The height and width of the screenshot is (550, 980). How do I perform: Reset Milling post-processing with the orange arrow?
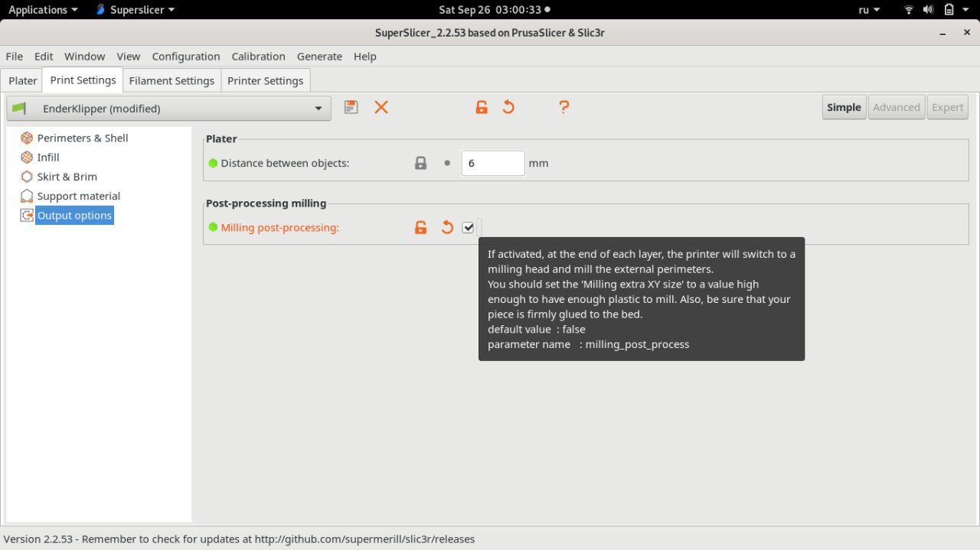tap(447, 227)
